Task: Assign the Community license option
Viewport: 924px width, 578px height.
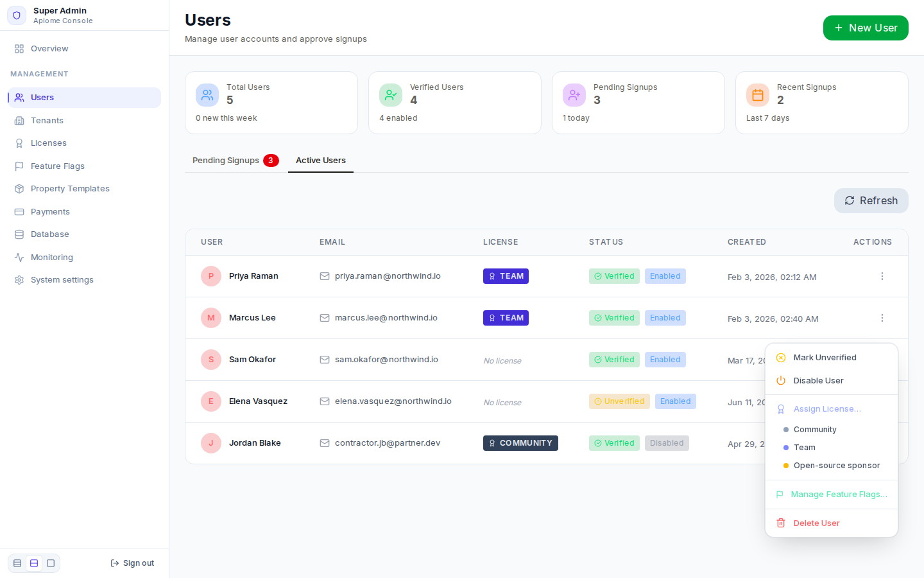Action: [x=832, y=430]
